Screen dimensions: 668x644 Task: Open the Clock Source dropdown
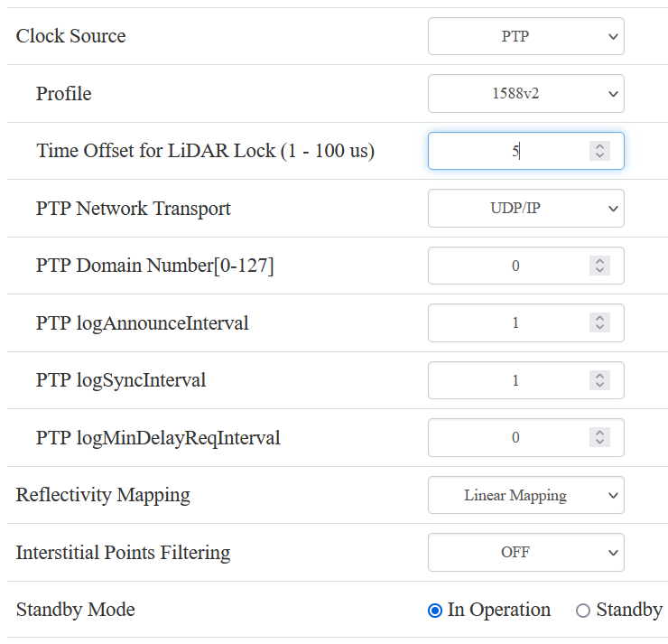click(525, 37)
